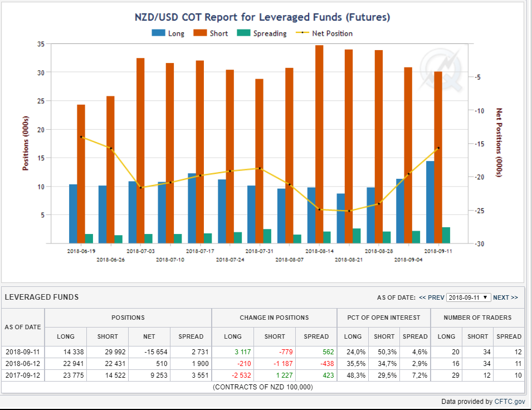Click the net position point at 2018-08-21

(x=349, y=211)
